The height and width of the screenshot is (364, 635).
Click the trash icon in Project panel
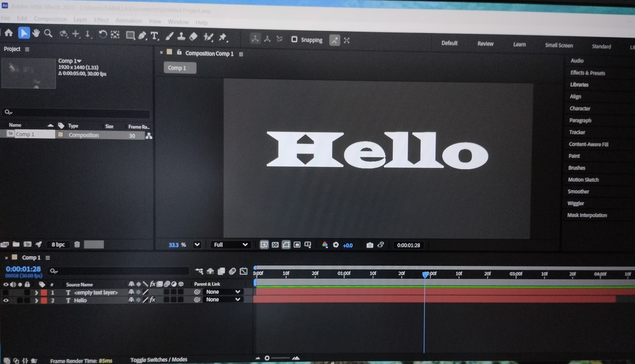click(77, 244)
